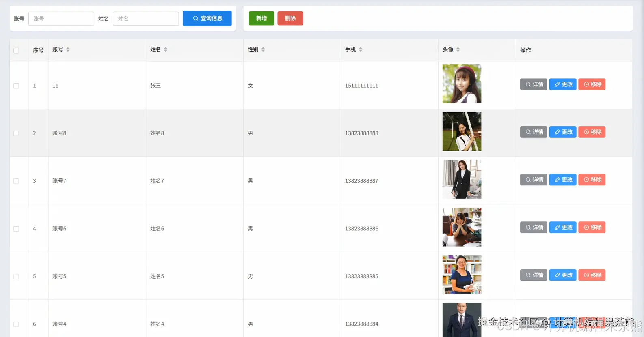
Task: Click the red 删除 button
Action: [x=290, y=18]
